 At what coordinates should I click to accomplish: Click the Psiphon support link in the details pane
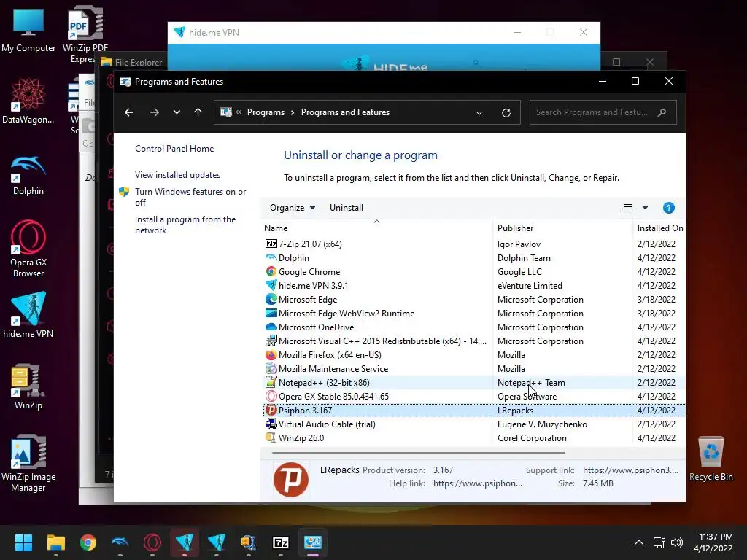[630, 470]
